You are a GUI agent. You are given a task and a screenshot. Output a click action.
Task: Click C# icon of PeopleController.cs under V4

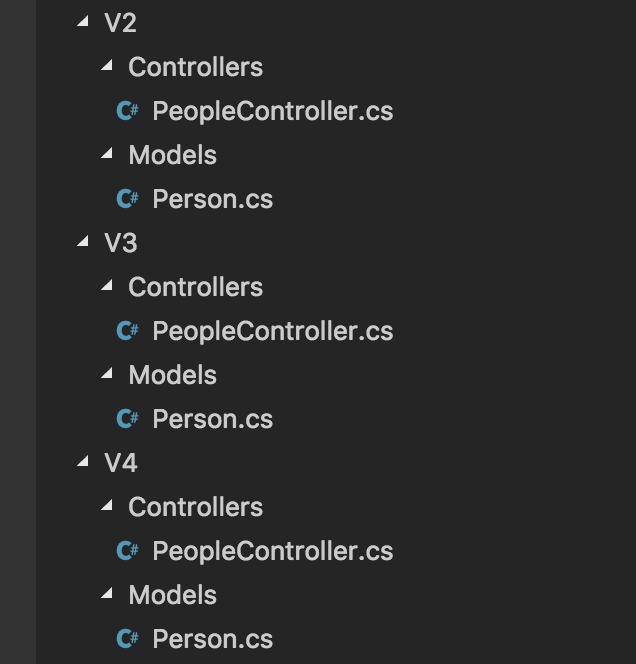(x=127, y=551)
